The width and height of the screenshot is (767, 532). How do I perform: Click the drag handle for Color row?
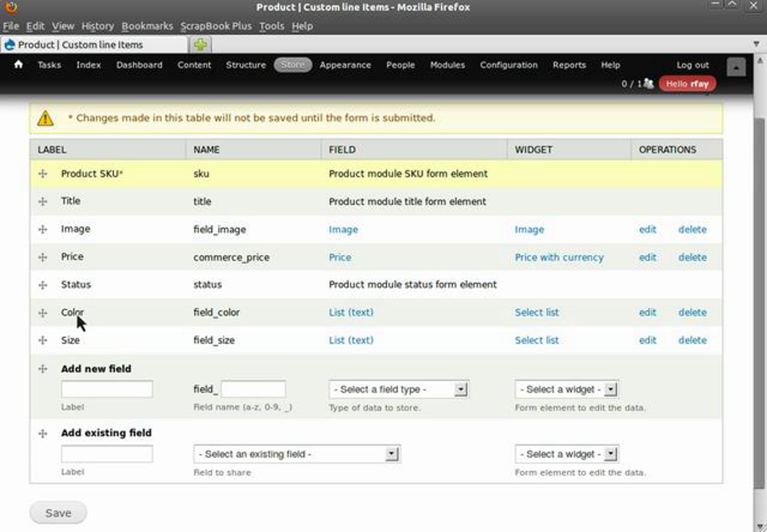click(43, 313)
